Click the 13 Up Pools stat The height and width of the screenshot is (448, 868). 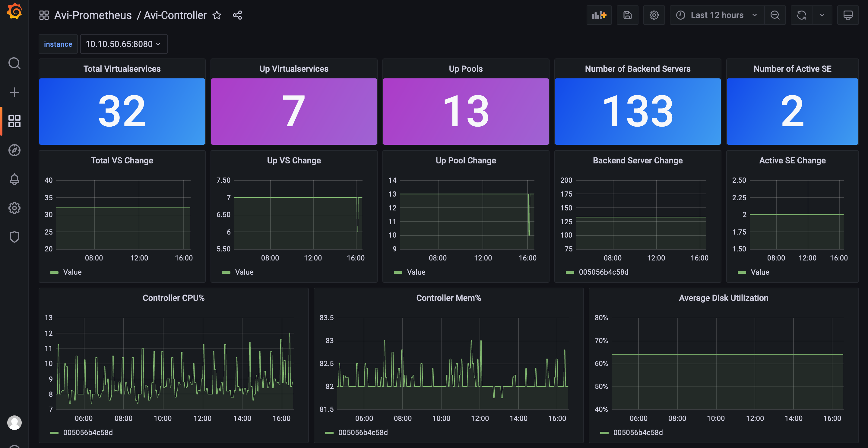466,112
